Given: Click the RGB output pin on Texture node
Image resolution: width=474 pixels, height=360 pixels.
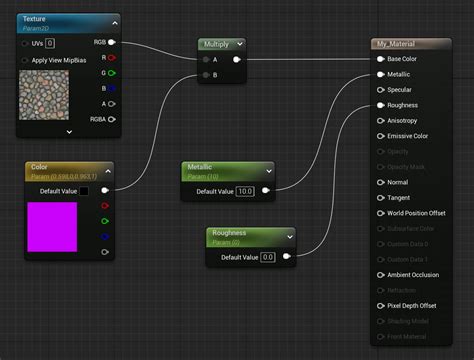Looking at the screenshot, I should pyautogui.click(x=112, y=42).
